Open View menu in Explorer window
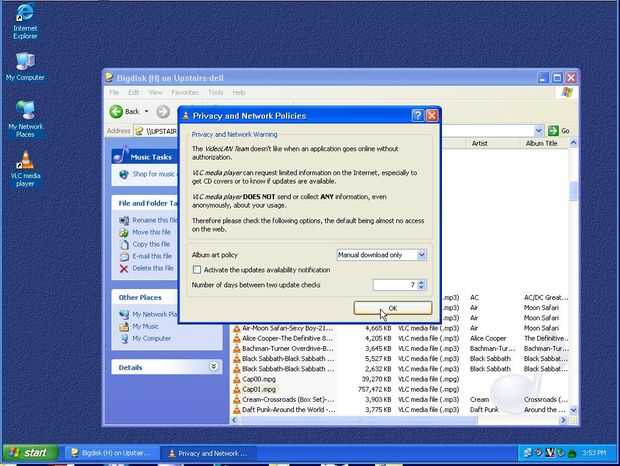 point(155,92)
